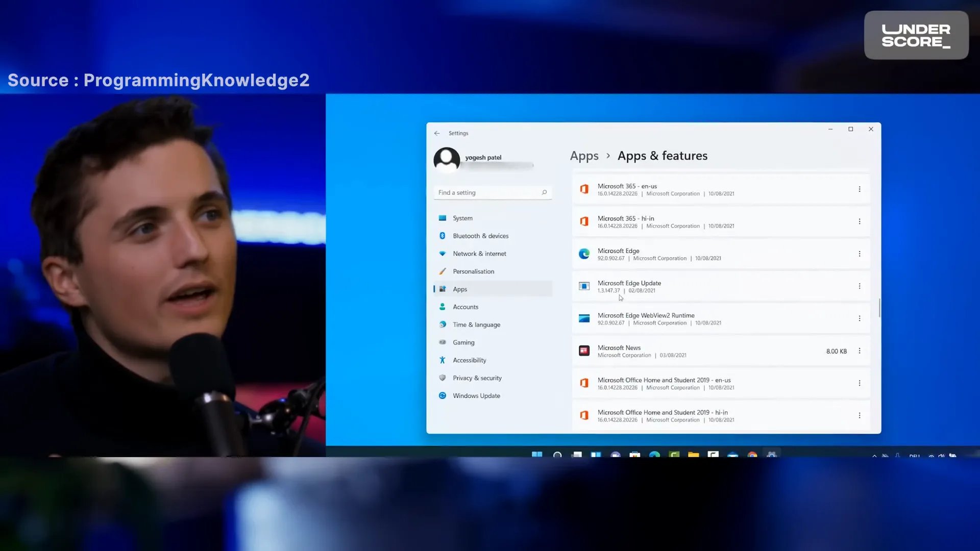This screenshot has height=551, width=980.
Task: Open File Explorer from the taskbar
Action: click(x=693, y=454)
